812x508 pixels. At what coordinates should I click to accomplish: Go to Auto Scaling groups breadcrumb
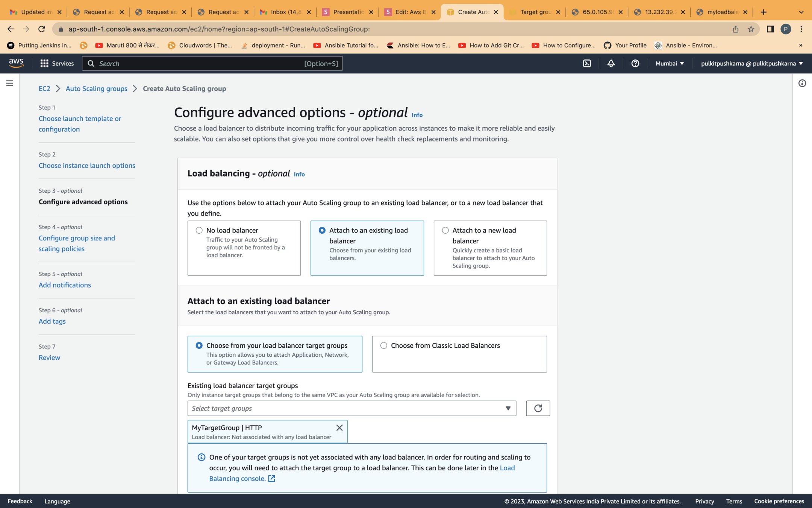tap(96, 88)
